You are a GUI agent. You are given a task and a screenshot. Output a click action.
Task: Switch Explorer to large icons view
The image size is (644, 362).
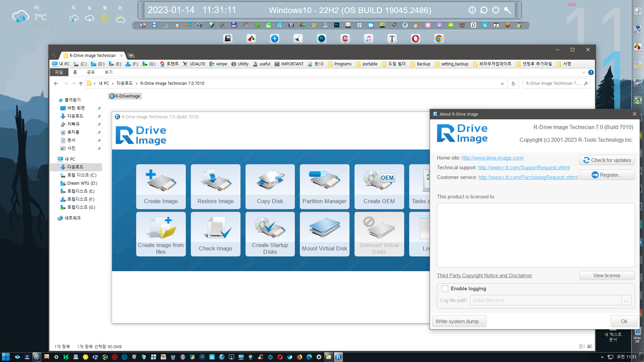pos(590,347)
